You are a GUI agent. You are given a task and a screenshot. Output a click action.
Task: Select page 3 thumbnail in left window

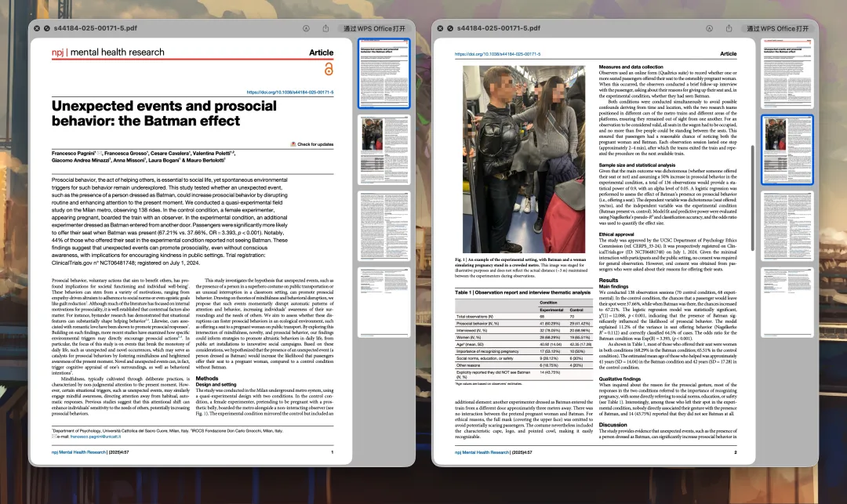[384, 226]
